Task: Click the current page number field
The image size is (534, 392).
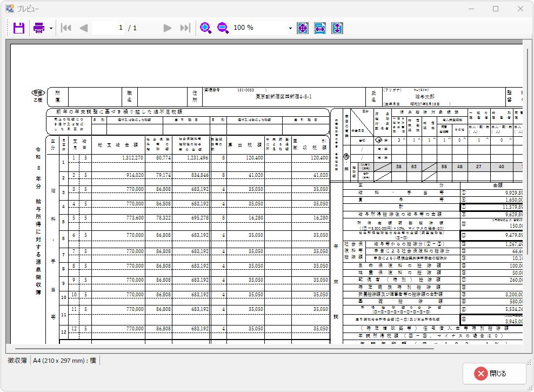Action: [120, 28]
